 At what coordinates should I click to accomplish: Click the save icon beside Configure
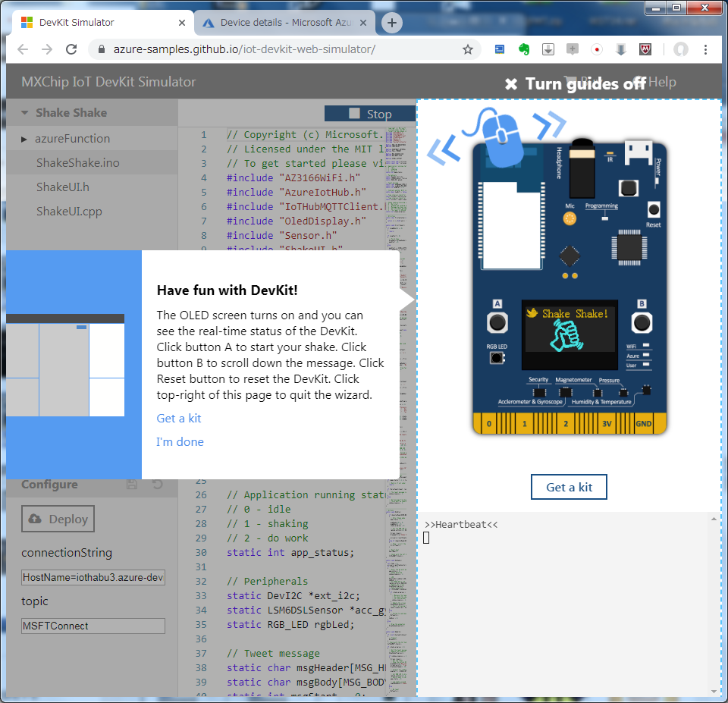pyautogui.click(x=131, y=485)
